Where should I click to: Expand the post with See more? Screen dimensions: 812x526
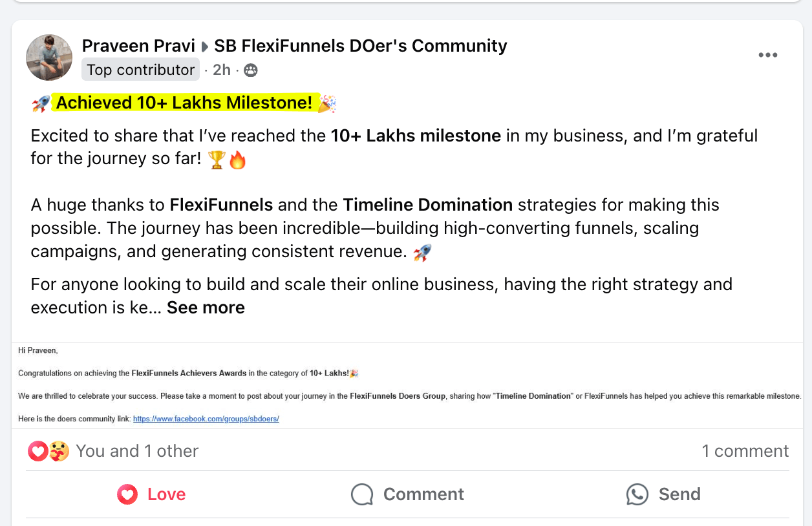point(206,308)
